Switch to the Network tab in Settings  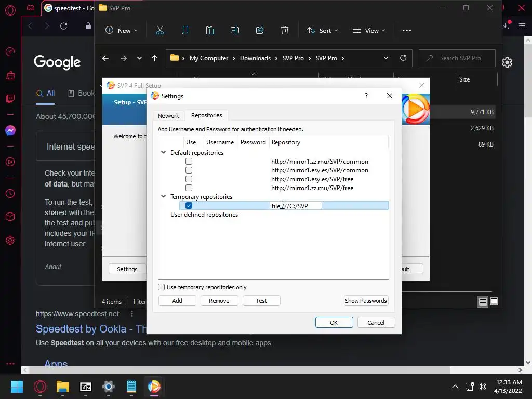tap(168, 116)
